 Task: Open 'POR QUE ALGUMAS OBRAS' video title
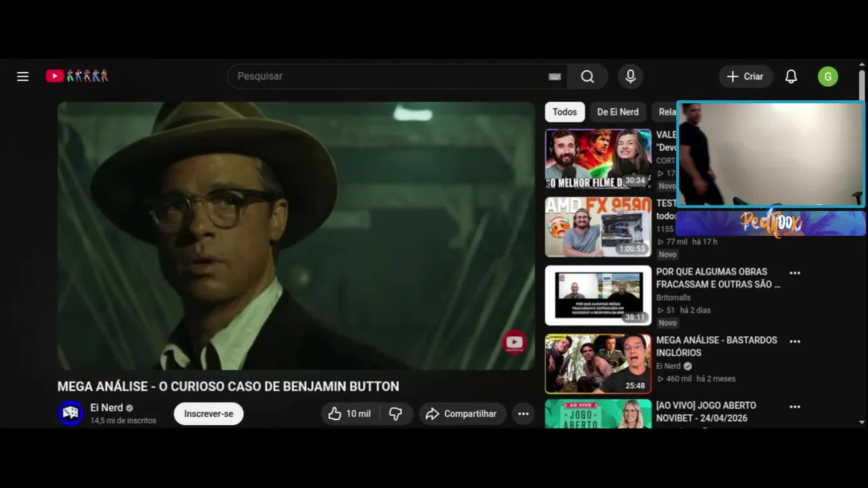point(718,278)
